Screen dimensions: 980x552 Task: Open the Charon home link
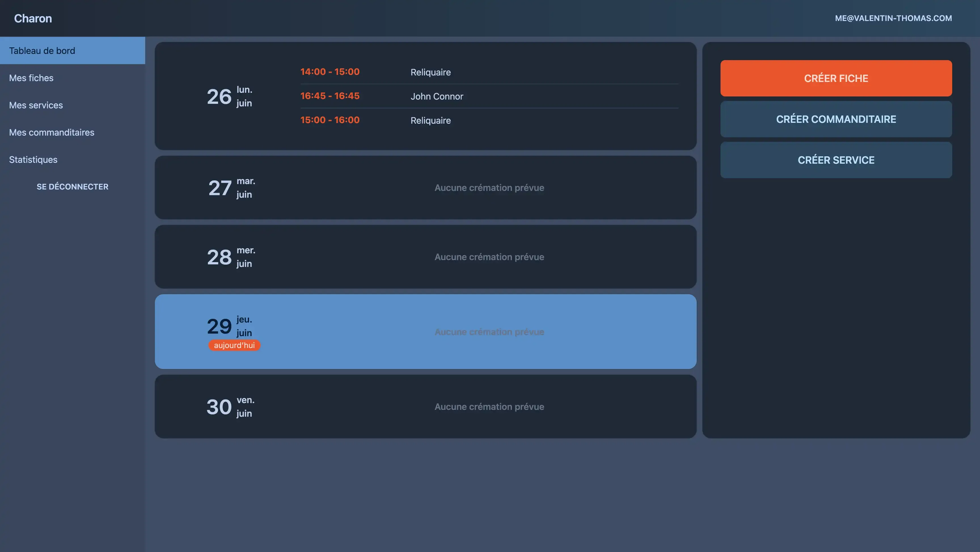[33, 18]
